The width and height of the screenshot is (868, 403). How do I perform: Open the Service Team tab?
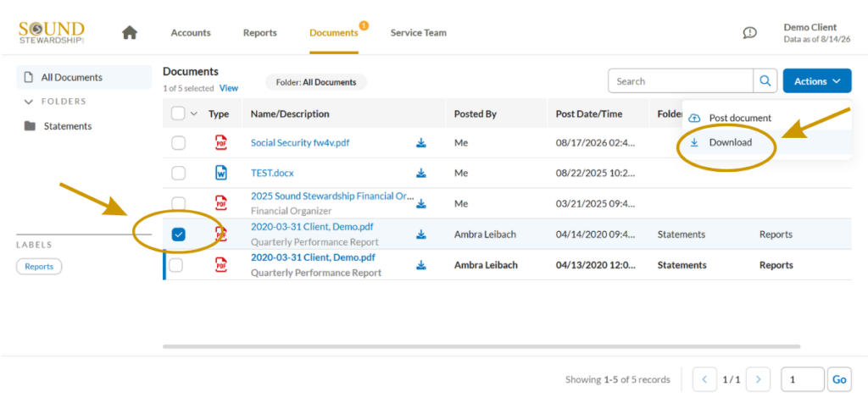[419, 33]
